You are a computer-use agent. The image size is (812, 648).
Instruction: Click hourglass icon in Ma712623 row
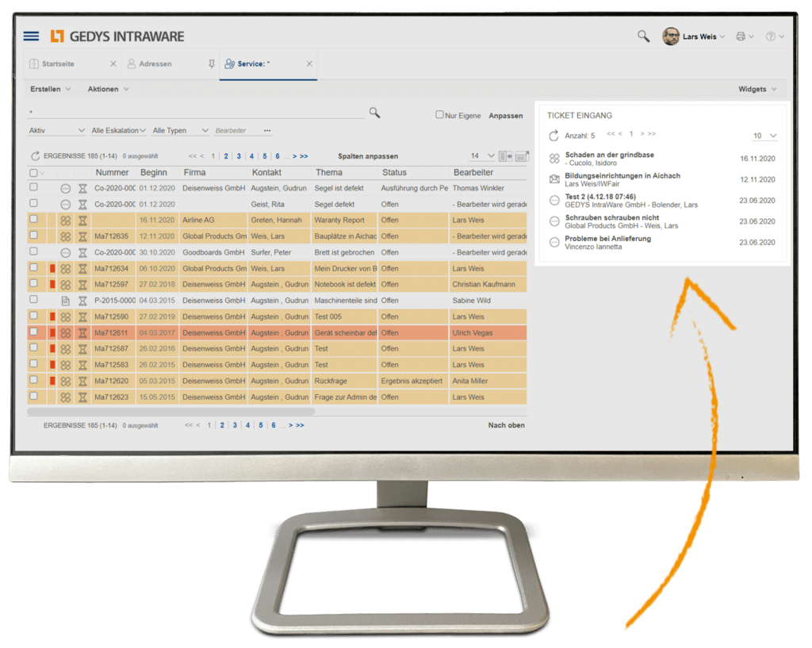[82, 397]
